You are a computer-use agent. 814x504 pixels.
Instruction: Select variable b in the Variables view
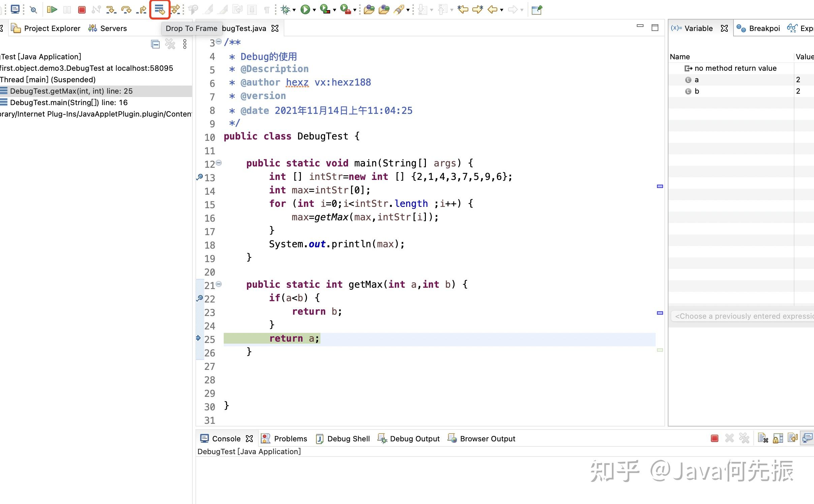coord(697,91)
